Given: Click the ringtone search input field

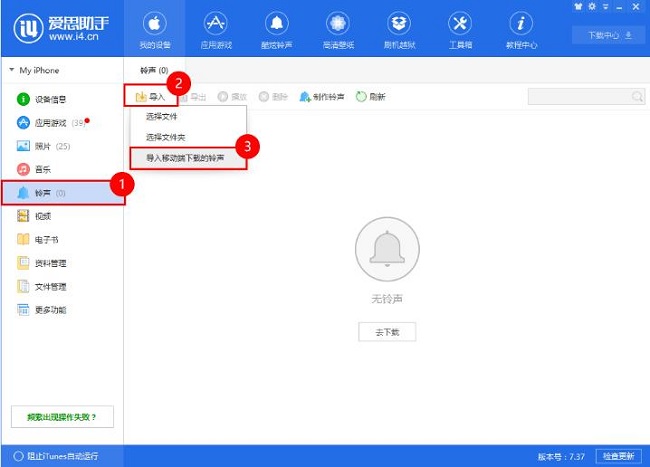Looking at the screenshot, I should tap(579, 97).
